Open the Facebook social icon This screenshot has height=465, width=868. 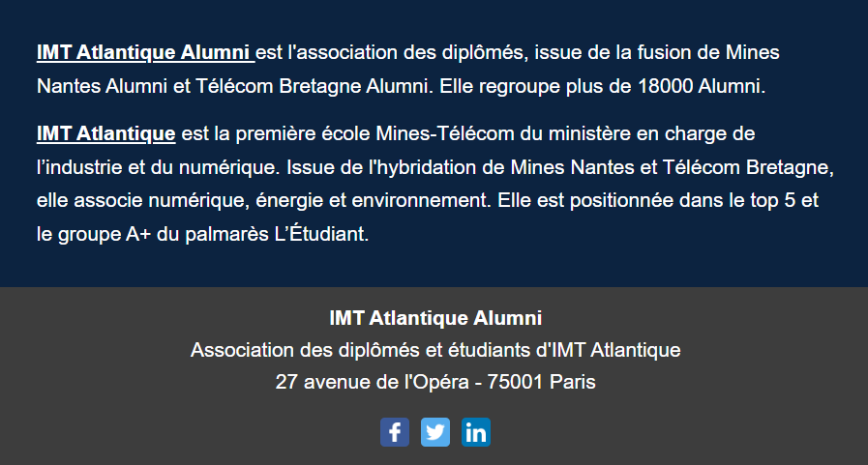[395, 432]
